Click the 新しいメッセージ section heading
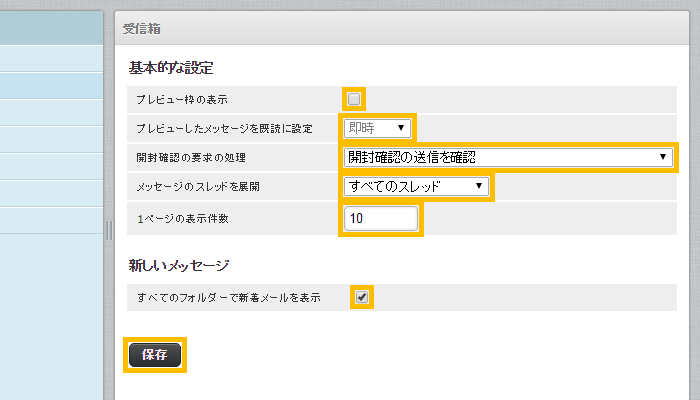 [179, 265]
